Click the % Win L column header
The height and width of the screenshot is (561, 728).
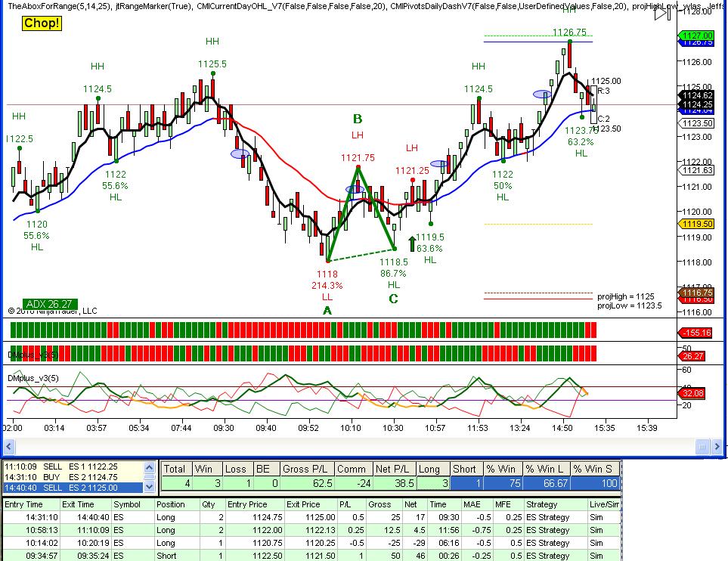pyautogui.click(x=547, y=469)
